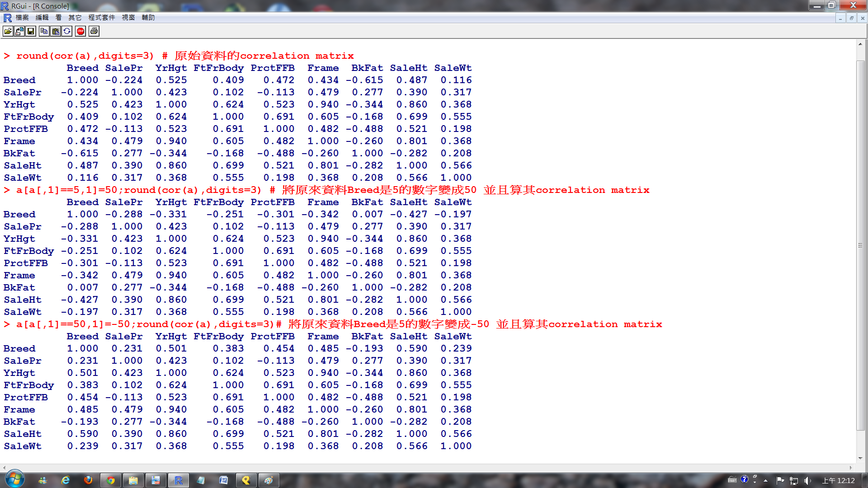The image size is (868, 488).
Task: Open the 編輯 menu
Action: (x=42, y=18)
